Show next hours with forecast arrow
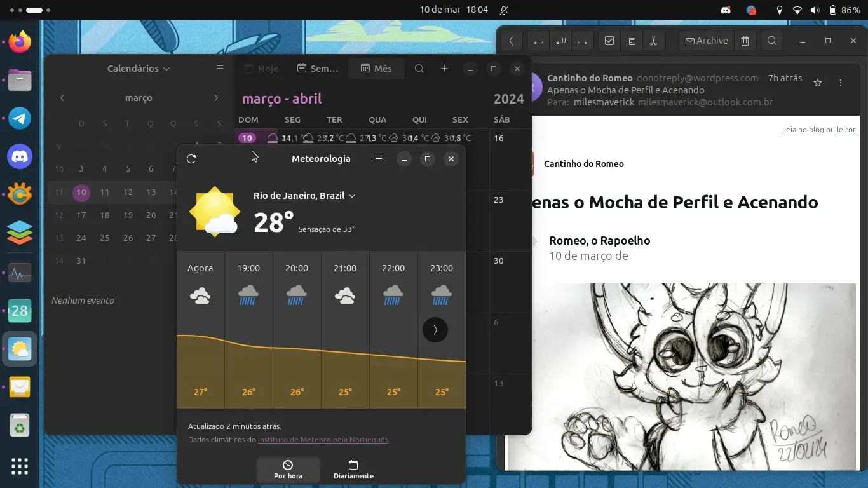Screen dimensions: 868x488 pyautogui.click(x=435, y=330)
